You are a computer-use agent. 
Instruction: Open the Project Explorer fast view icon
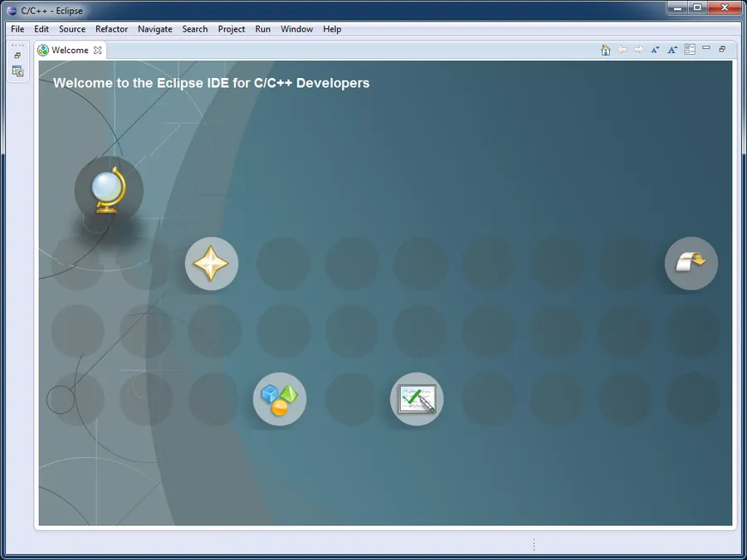coord(17,71)
